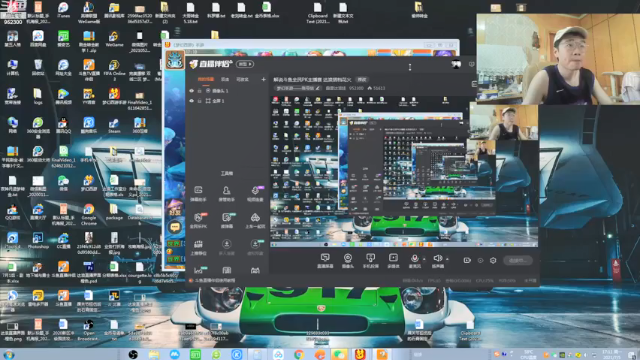Mute the speaker in bottom toolbar
The width and height of the screenshot is (640, 360).
click(x=438, y=260)
